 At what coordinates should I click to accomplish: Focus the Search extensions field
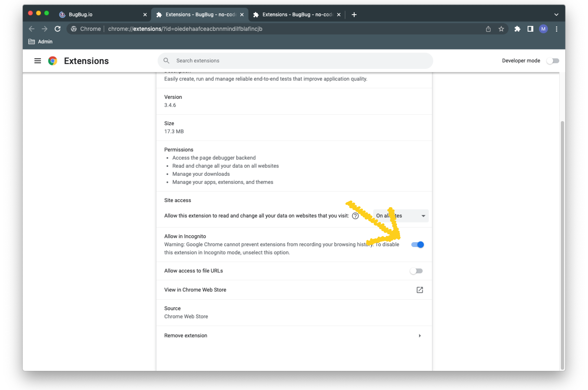click(295, 61)
